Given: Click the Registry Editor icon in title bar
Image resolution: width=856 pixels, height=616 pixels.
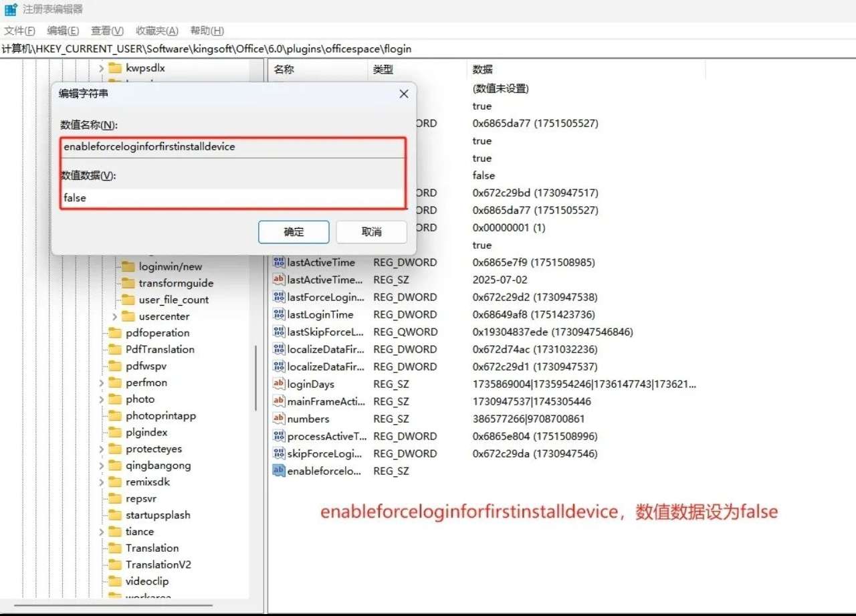Looking at the screenshot, I should click(9, 9).
